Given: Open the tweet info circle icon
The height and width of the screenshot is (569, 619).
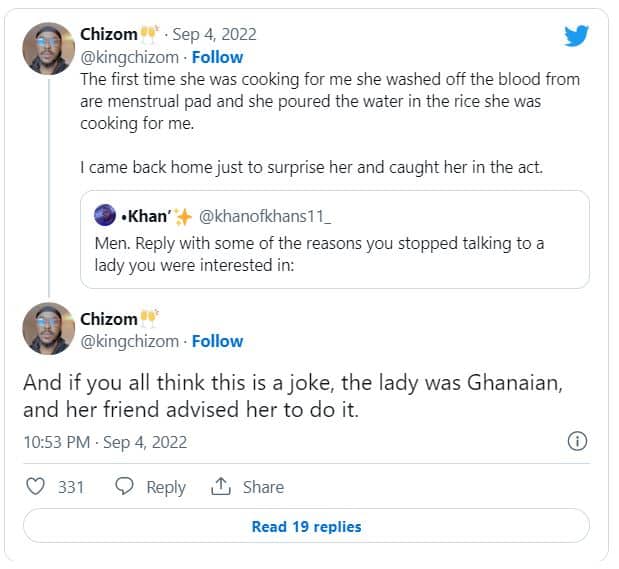Looking at the screenshot, I should coord(577,441).
